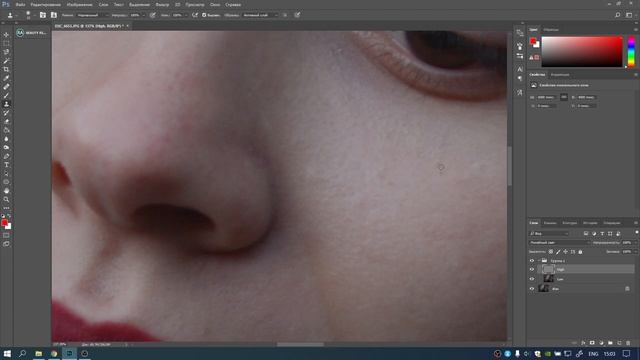This screenshot has width=640, height=360.
Task: Select the Gradient tool
Action: (x=6, y=130)
